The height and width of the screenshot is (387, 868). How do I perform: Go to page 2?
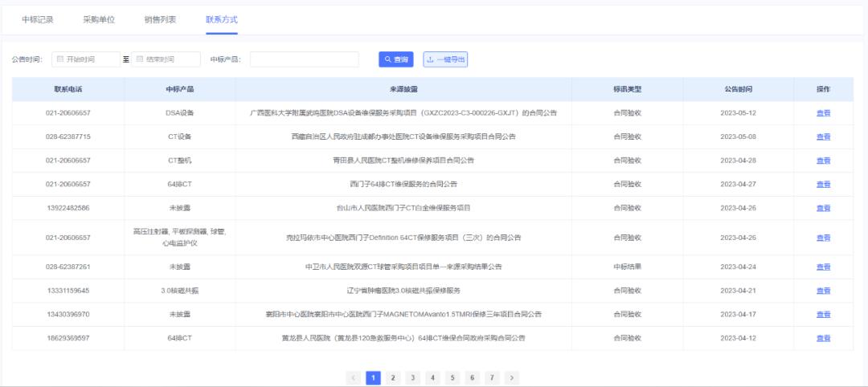(x=393, y=377)
